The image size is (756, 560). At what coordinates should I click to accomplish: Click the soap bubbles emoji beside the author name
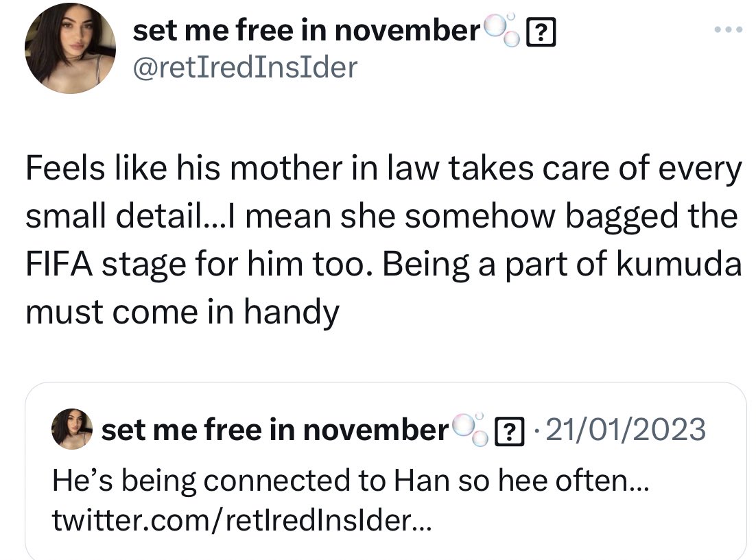click(502, 30)
